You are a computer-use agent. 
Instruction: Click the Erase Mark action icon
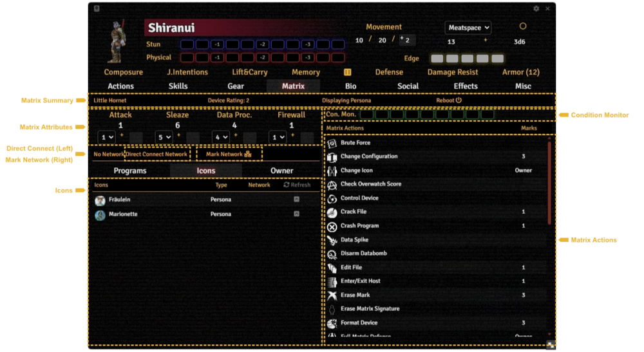point(332,295)
